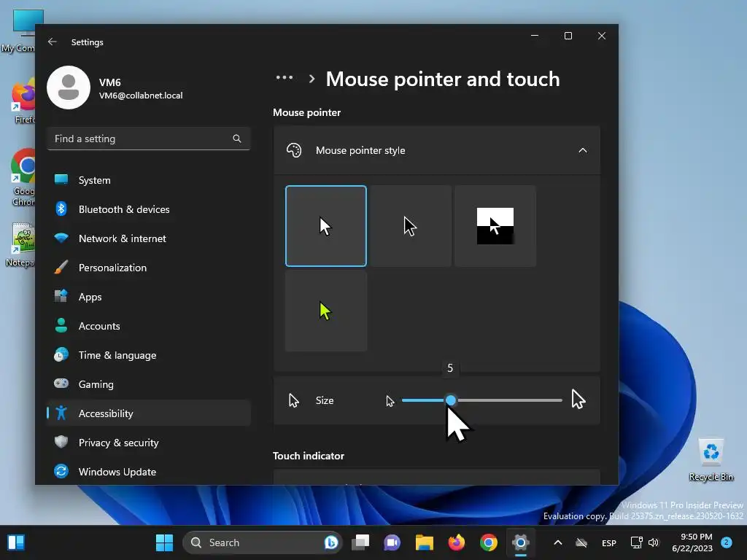Open the notification badge in the tray
This screenshot has height=560, width=747.
tap(726, 542)
